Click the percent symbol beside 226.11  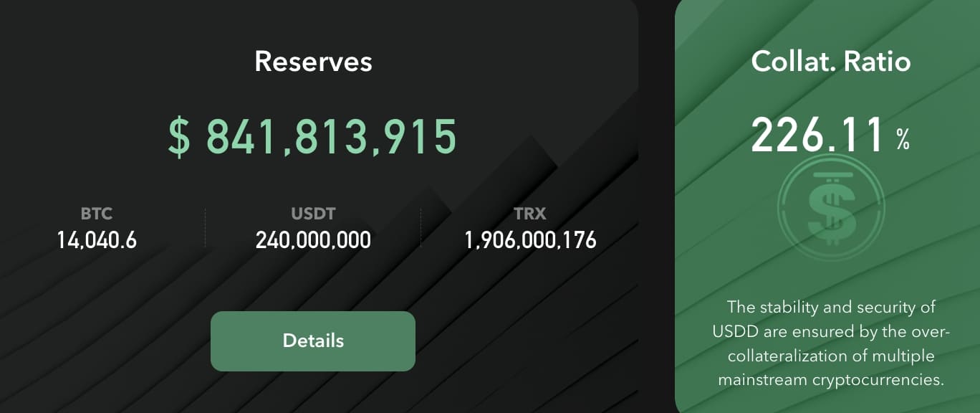pyautogui.click(x=903, y=141)
